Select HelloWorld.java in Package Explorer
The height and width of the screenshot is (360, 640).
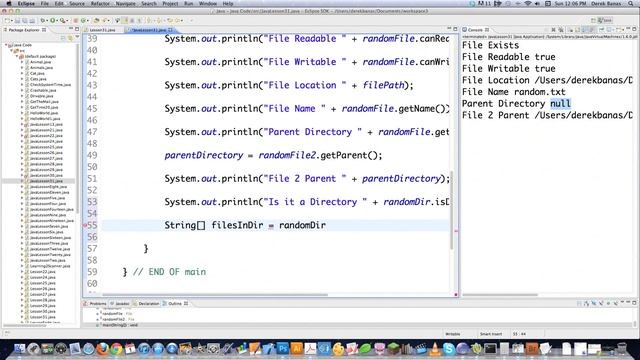[x=44, y=113]
